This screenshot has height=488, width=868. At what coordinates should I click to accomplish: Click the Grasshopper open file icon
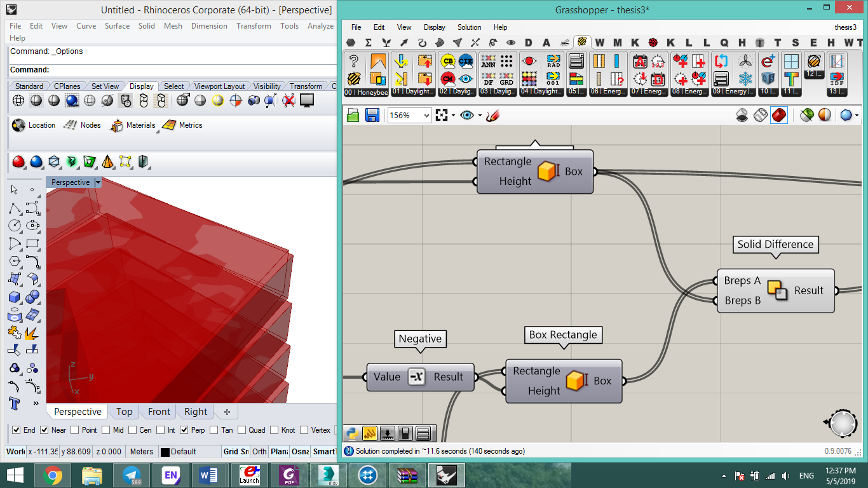(353, 115)
